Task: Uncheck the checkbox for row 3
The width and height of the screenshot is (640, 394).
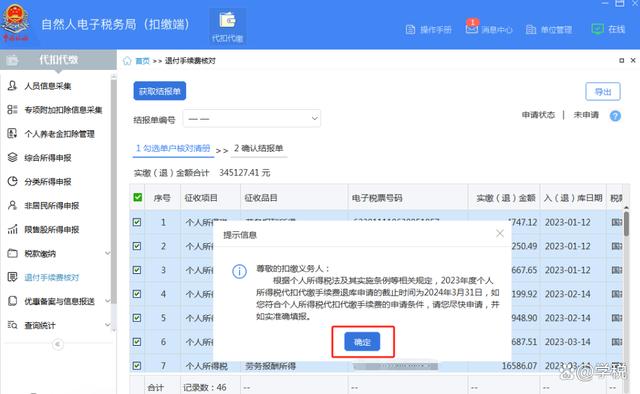Action: (137, 270)
